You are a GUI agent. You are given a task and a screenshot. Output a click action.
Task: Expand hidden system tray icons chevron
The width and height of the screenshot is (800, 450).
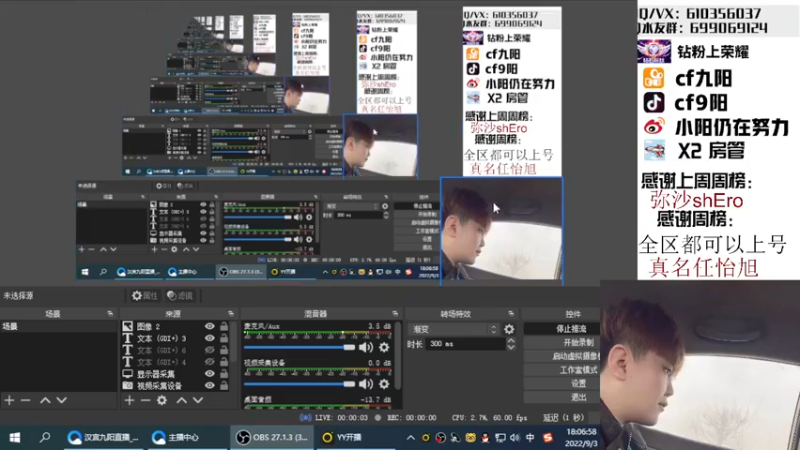coord(410,438)
